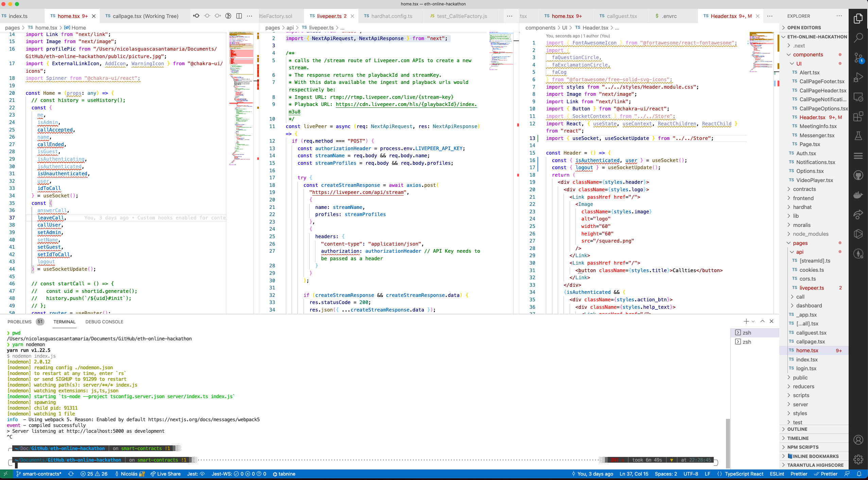Click the feedback icon in status bar
This screenshot has height=480, width=868.
[847, 474]
